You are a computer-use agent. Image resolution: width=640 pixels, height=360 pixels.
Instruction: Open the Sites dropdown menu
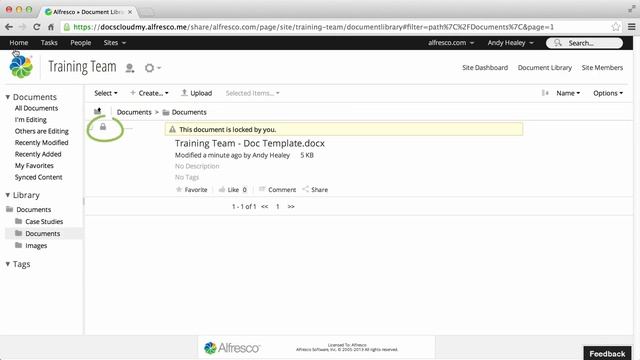pyautogui.click(x=114, y=42)
